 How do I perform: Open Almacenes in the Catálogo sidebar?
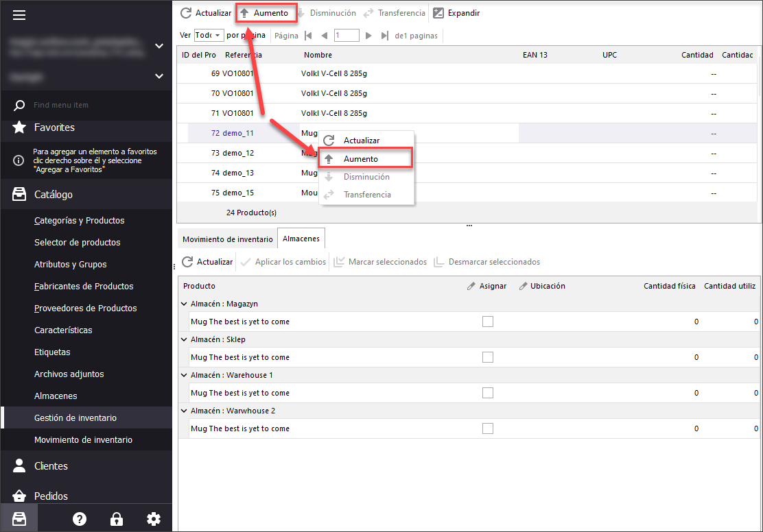[x=56, y=396]
